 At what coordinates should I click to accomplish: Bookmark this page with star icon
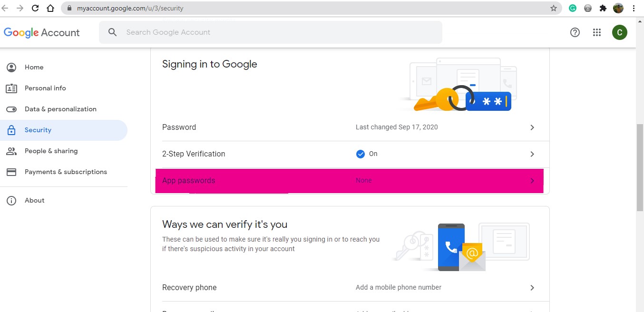[x=554, y=8]
